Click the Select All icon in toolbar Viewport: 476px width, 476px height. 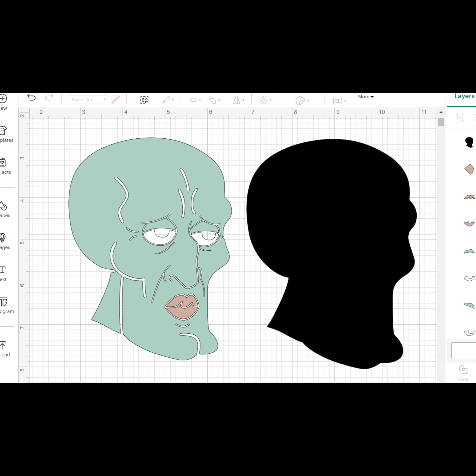point(144,100)
